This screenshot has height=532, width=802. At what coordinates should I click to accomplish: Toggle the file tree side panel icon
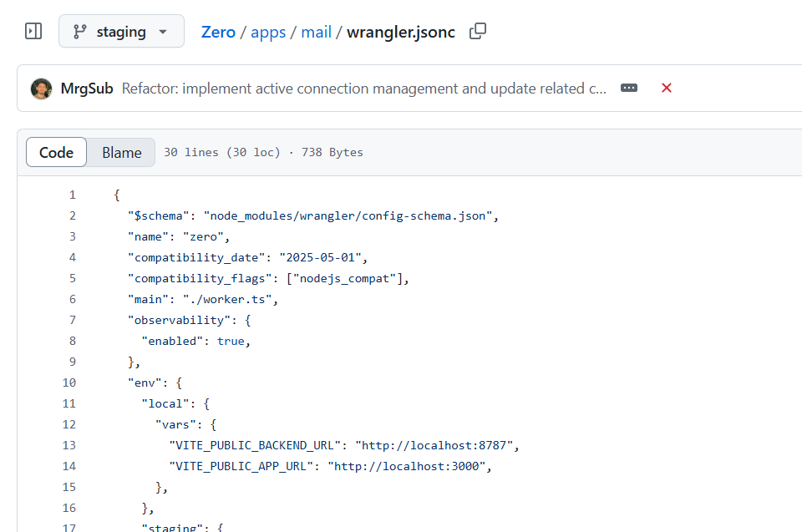pos(33,31)
